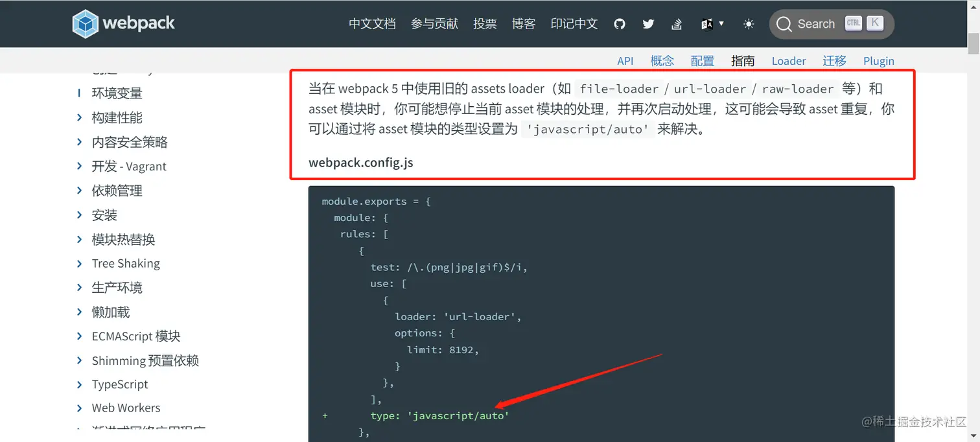Open 博客 in top navigation

(x=524, y=24)
